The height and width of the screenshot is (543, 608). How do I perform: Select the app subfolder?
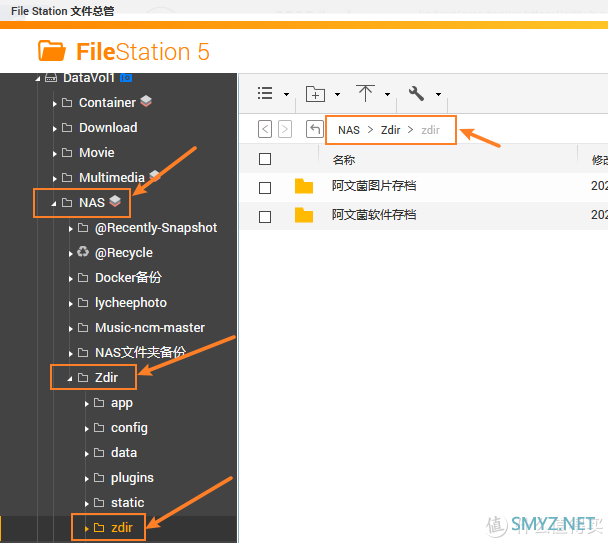click(122, 403)
